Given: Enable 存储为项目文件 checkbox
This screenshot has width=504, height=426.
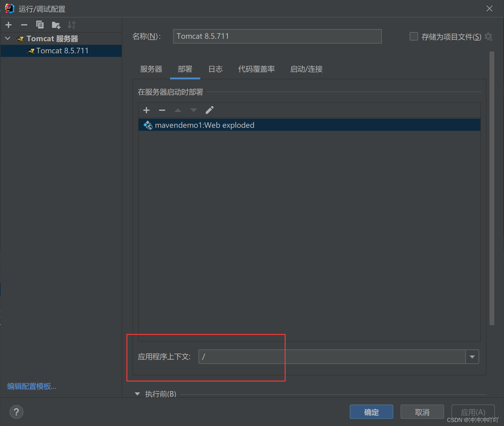Looking at the screenshot, I should tap(414, 36).
